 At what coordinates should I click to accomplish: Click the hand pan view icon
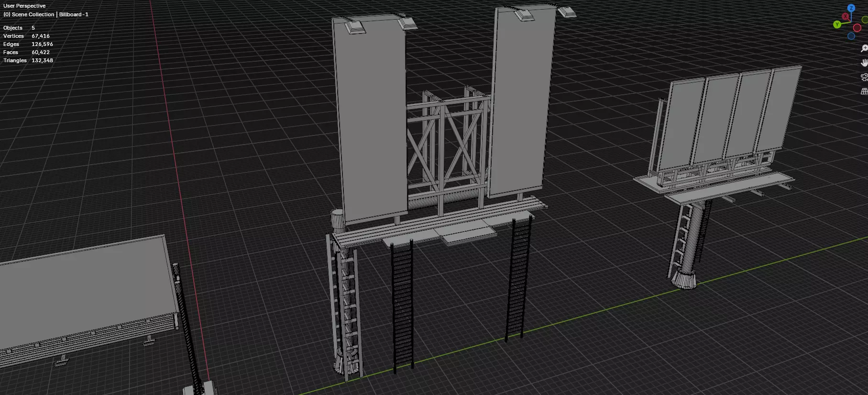point(864,63)
